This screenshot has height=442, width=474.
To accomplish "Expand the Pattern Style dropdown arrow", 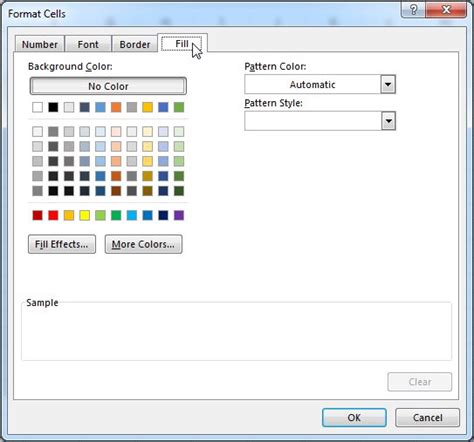I will (388, 121).
